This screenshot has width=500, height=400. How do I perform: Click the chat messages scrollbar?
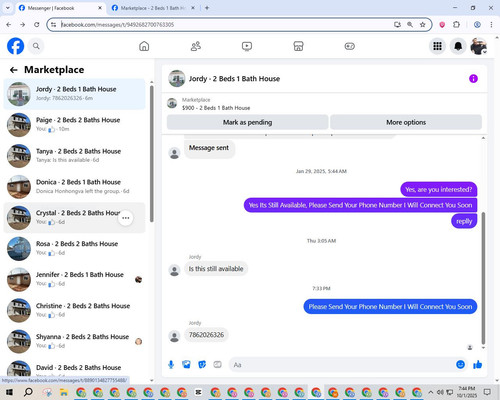pyautogui.click(x=483, y=278)
